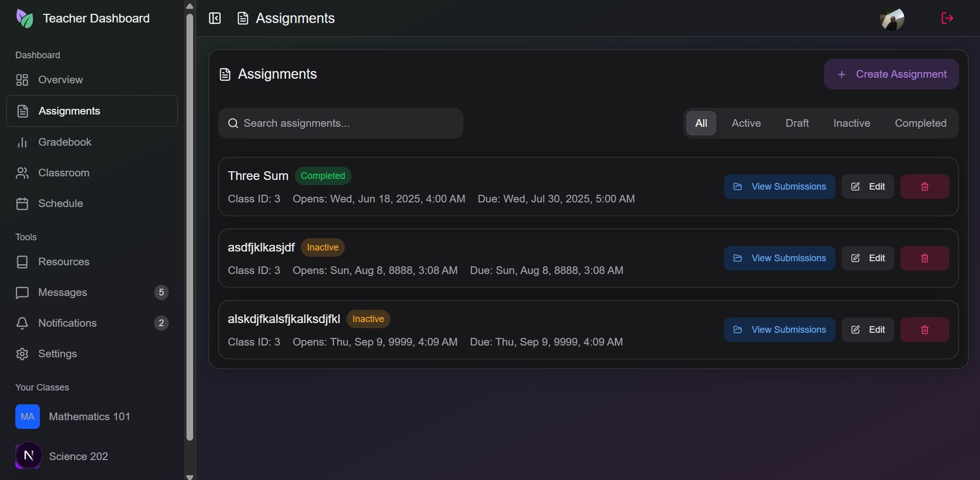View Submissions for Three Sum assignment

coord(779,187)
